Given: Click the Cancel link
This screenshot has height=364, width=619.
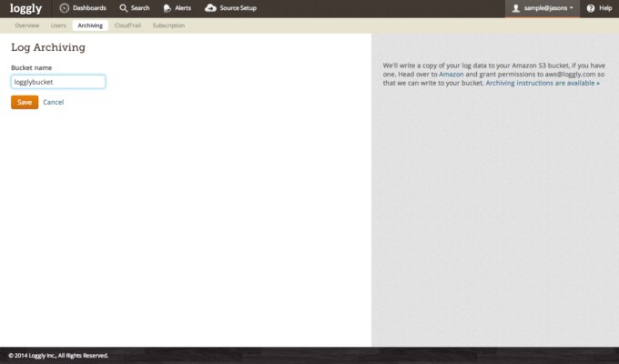Looking at the screenshot, I should coord(53,102).
